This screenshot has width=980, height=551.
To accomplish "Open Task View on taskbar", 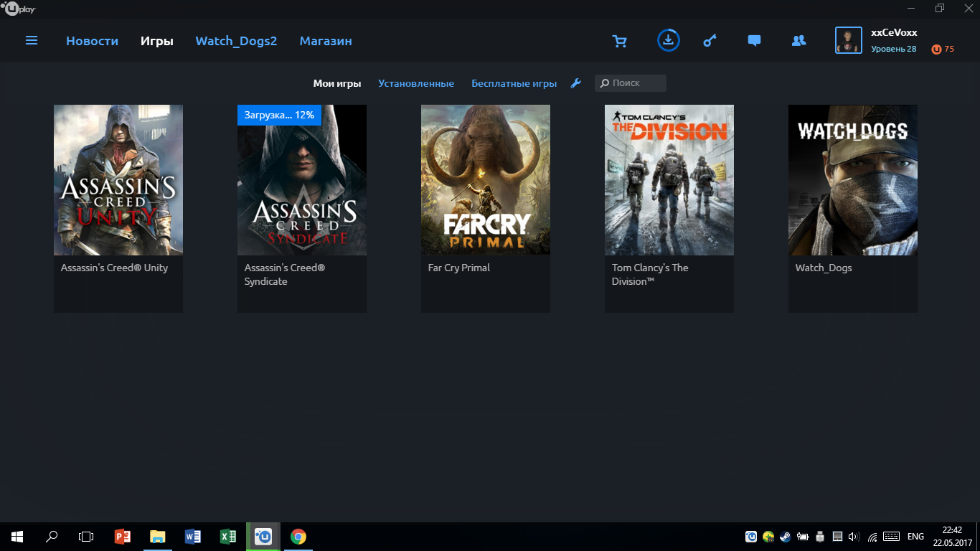I will (x=86, y=537).
